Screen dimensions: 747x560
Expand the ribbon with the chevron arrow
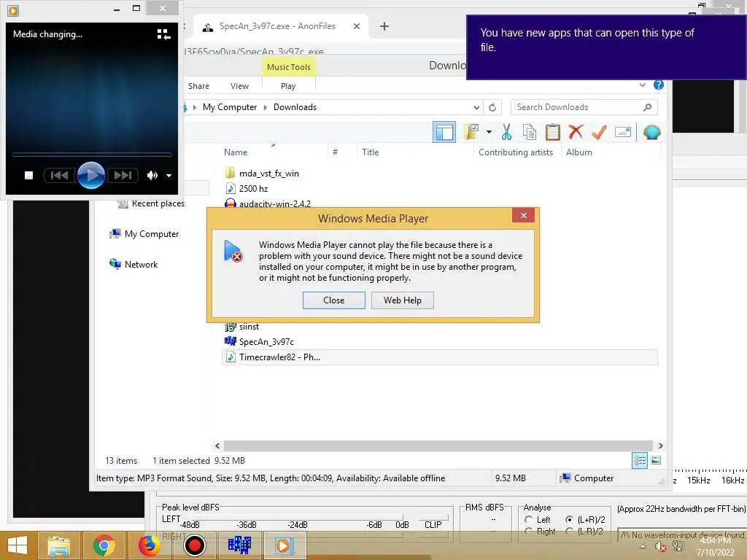tap(642, 85)
